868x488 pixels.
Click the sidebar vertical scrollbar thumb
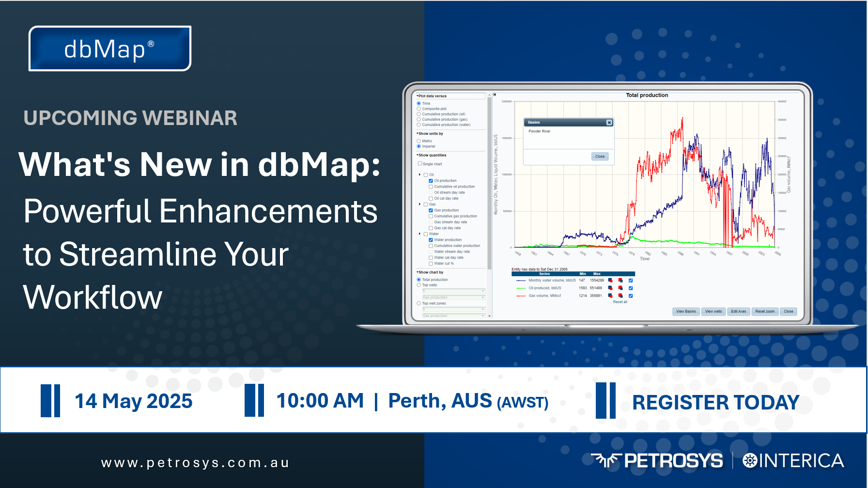tap(490, 184)
